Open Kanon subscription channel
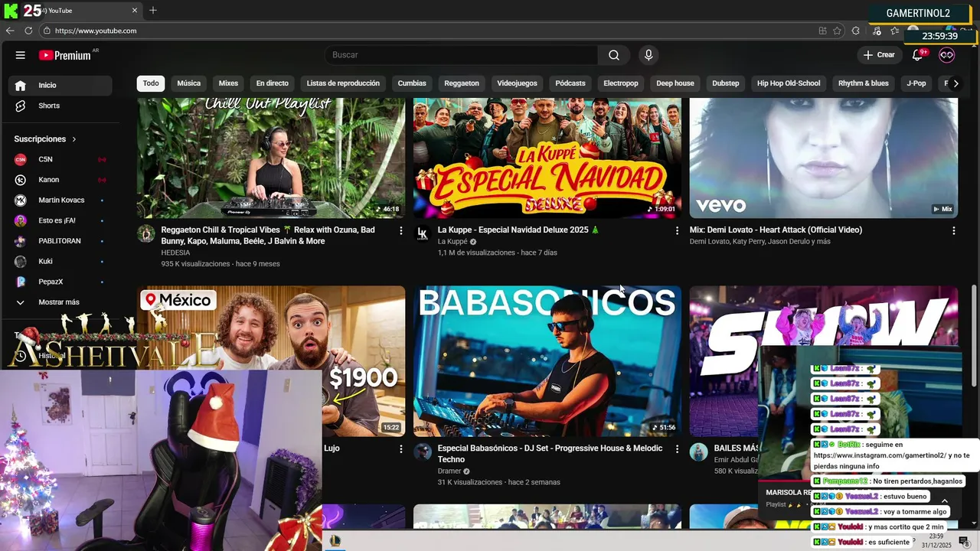The image size is (980, 551). click(x=60, y=180)
